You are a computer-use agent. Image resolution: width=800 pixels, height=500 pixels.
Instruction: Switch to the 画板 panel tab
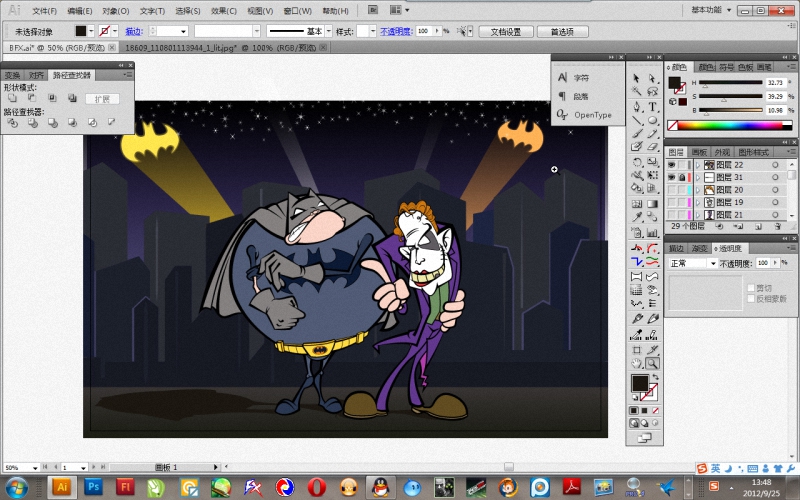tap(698, 152)
